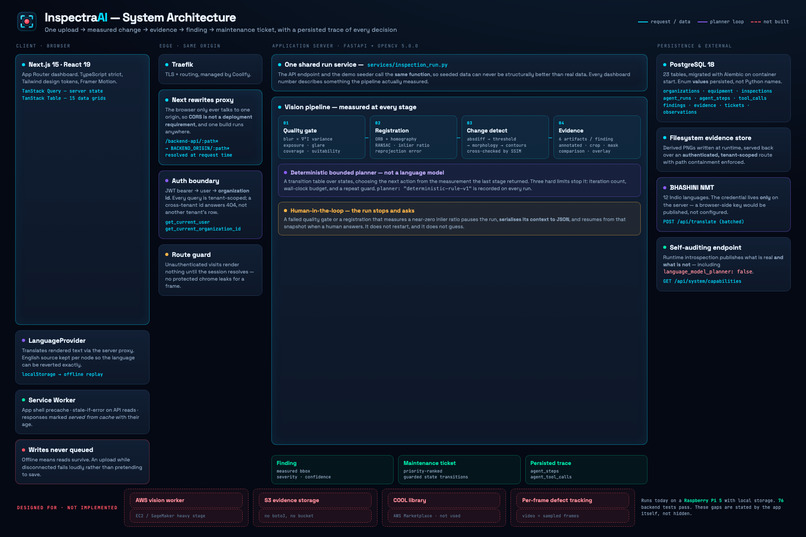The height and width of the screenshot is (537, 806).
Task: Click the "InspectraAI — System Architecture" title
Action: tap(140, 17)
